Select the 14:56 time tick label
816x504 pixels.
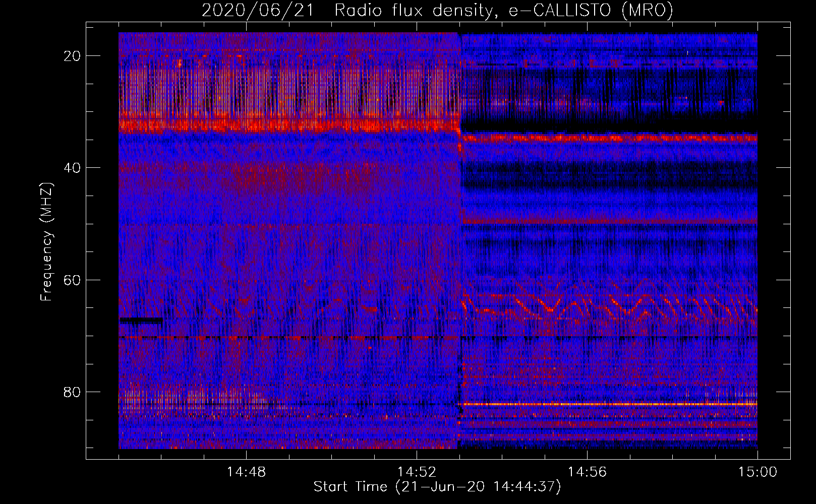tap(587, 472)
